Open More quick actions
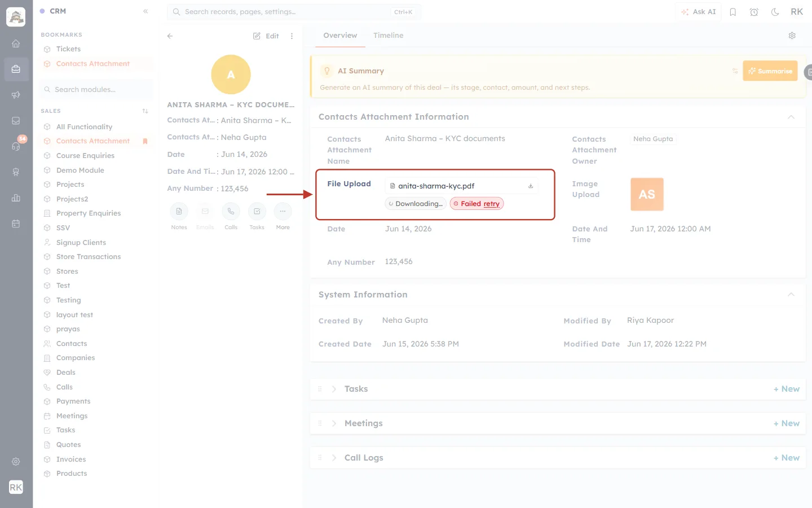Screen dimensions: 812x508 click(283, 212)
